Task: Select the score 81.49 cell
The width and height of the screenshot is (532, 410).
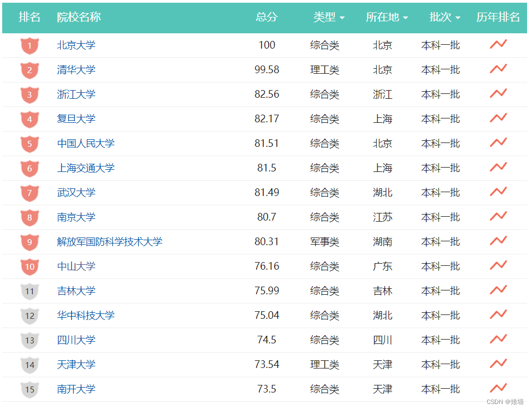Action: [x=267, y=192]
